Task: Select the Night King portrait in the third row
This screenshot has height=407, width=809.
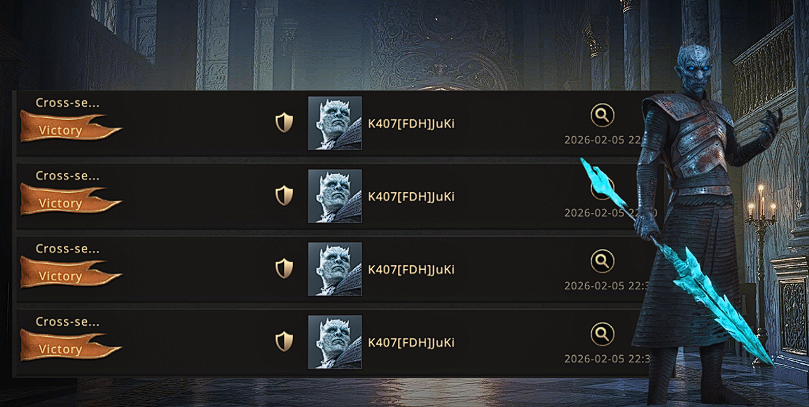Action: coord(335,269)
